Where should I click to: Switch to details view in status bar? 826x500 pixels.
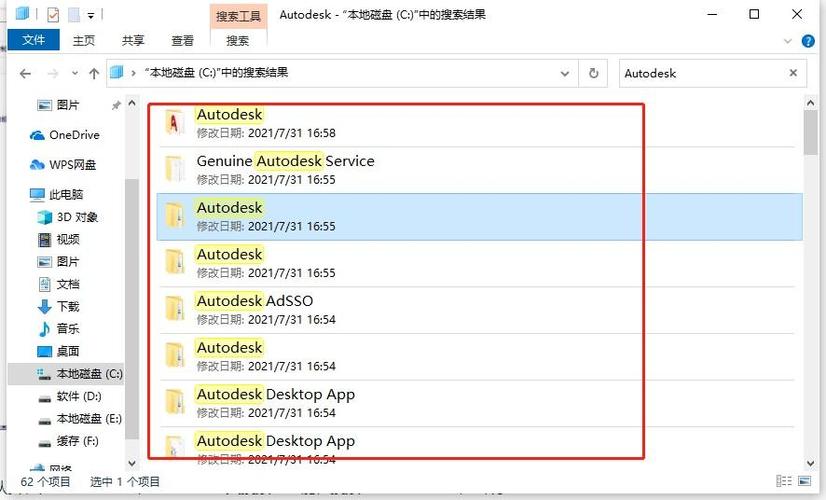pyautogui.click(x=784, y=481)
